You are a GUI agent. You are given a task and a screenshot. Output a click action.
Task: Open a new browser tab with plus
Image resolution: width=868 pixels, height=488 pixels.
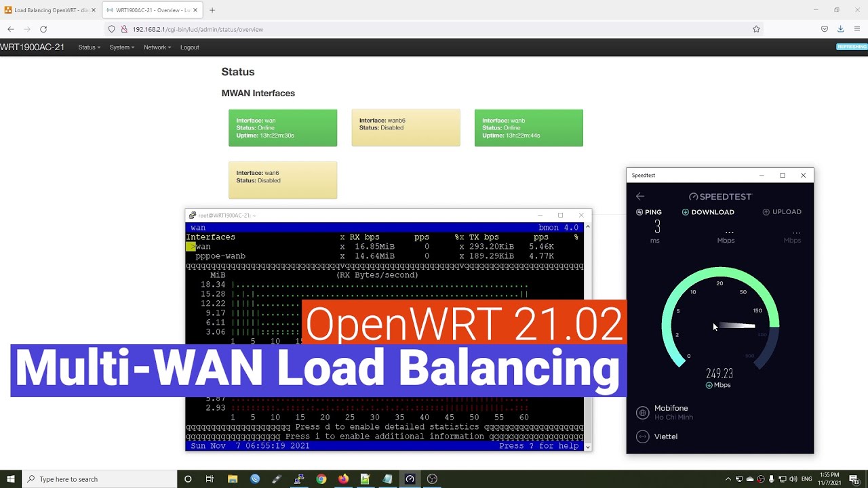(212, 10)
